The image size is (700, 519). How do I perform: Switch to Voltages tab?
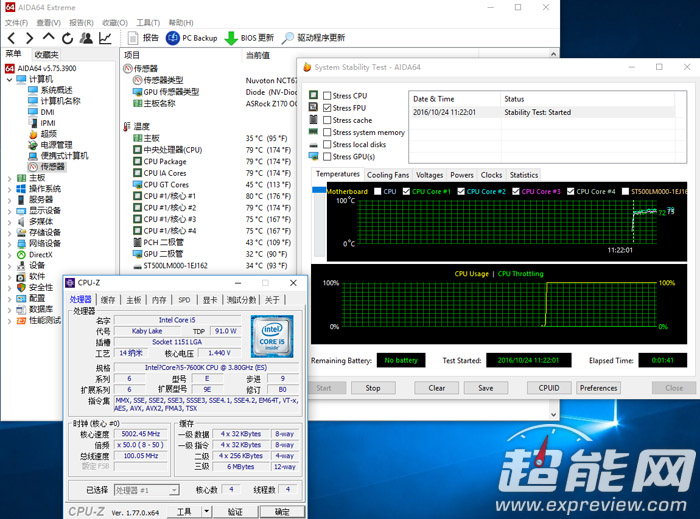coord(429,175)
